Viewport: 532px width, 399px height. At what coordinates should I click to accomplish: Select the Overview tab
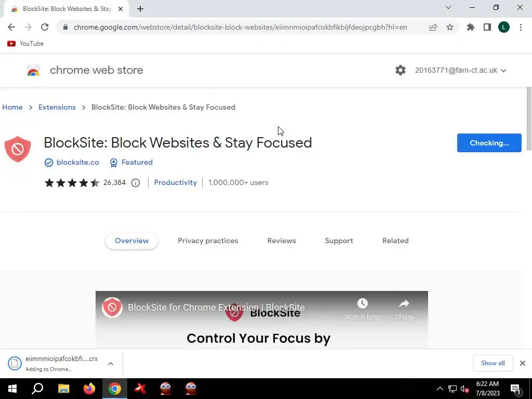pos(131,241)
